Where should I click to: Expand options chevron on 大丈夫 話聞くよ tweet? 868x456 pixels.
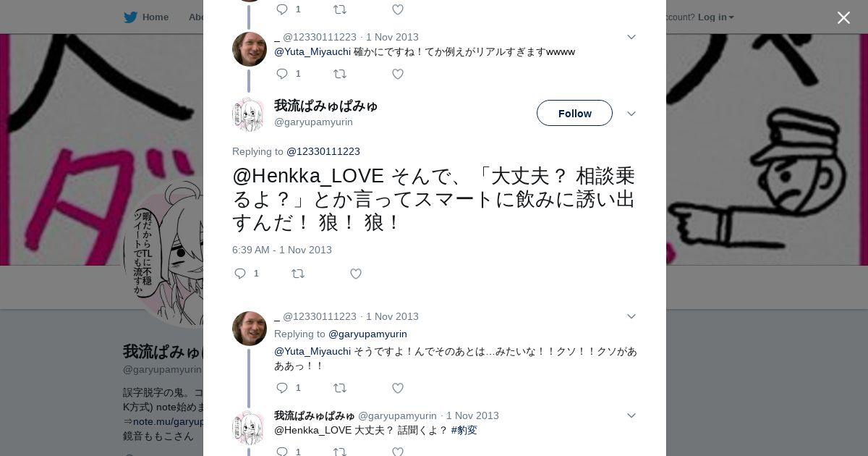(x=631, y=415)
